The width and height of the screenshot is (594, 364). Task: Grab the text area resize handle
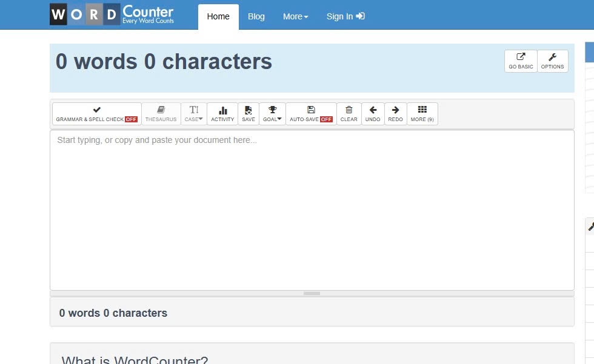pos(312,293)
